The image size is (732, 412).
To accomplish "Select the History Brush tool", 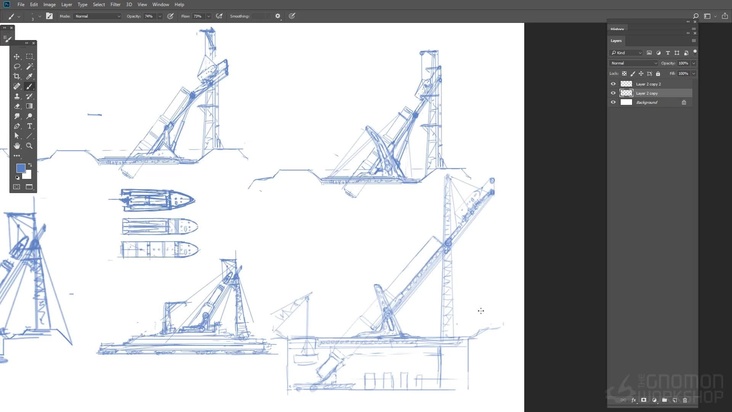I will 29,96.
